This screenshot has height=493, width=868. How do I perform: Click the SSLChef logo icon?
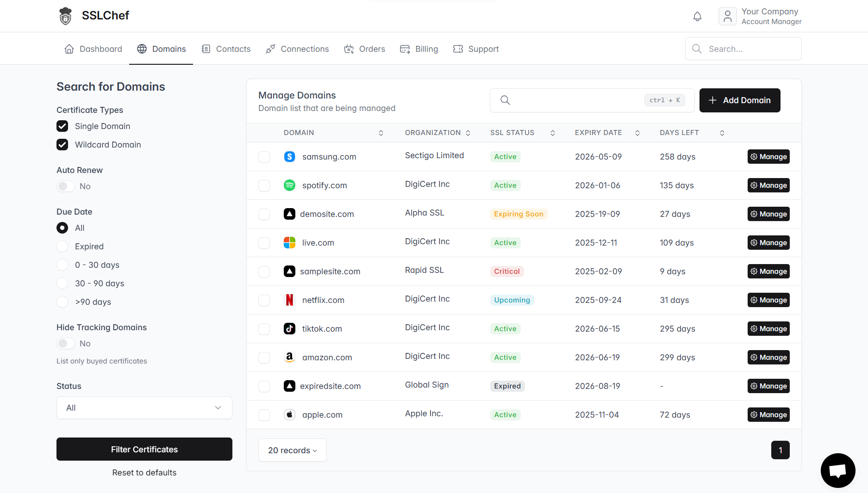click(x=66, y=16)
